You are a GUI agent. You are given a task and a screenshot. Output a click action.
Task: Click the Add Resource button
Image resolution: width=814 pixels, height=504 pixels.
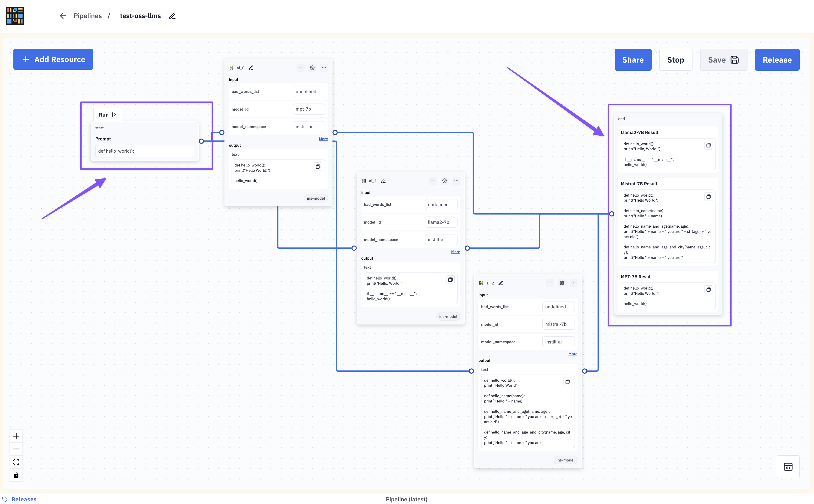click(53, 59)
